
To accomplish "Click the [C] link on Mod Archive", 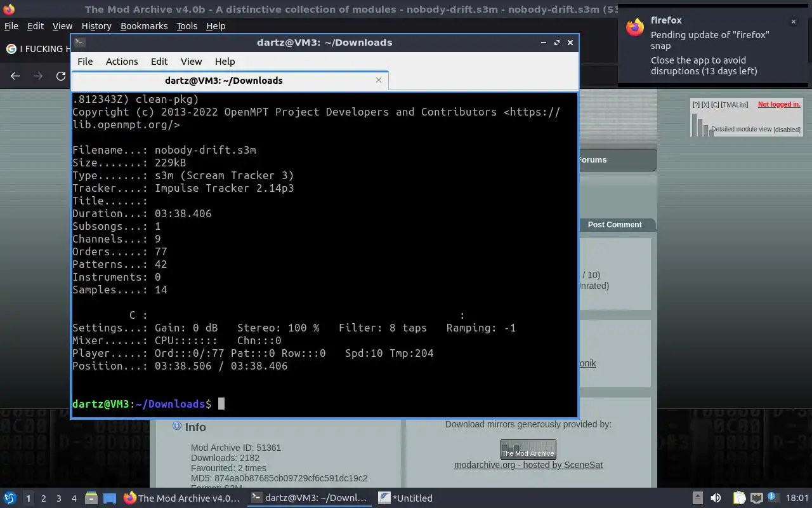I will [715, 104].
